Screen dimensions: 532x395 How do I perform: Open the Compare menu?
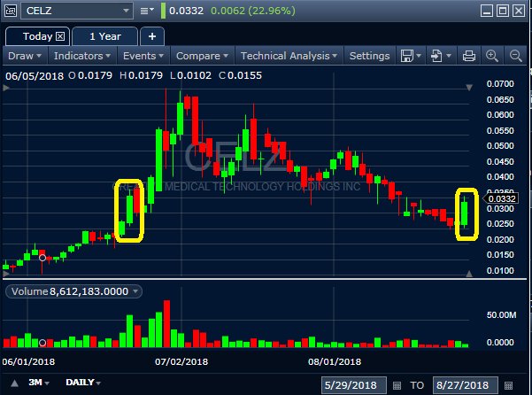(x=202, y=56)
